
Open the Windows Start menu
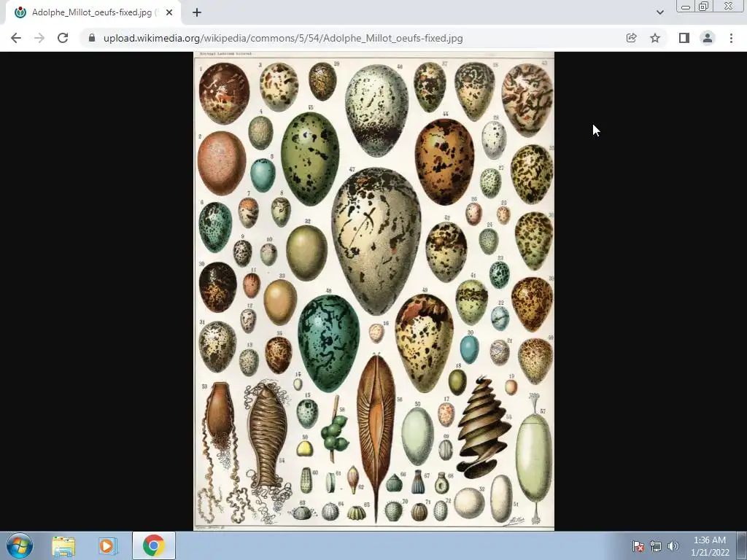20,545
